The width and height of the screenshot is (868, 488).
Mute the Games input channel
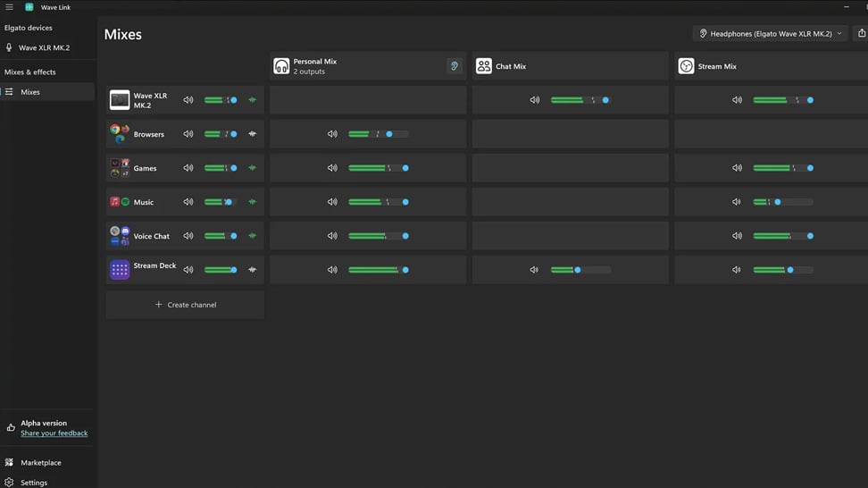(188, 168)
